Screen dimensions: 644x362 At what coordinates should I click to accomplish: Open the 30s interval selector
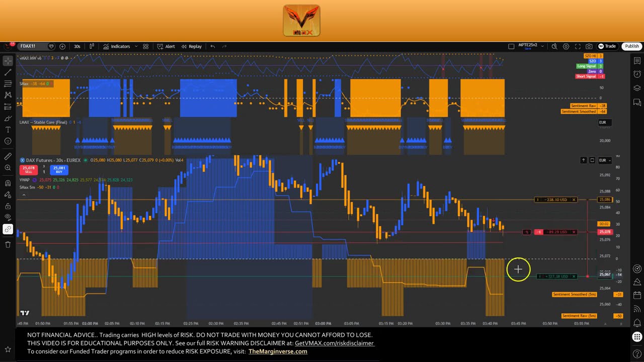pyautogui.click(x=77, y=46)
